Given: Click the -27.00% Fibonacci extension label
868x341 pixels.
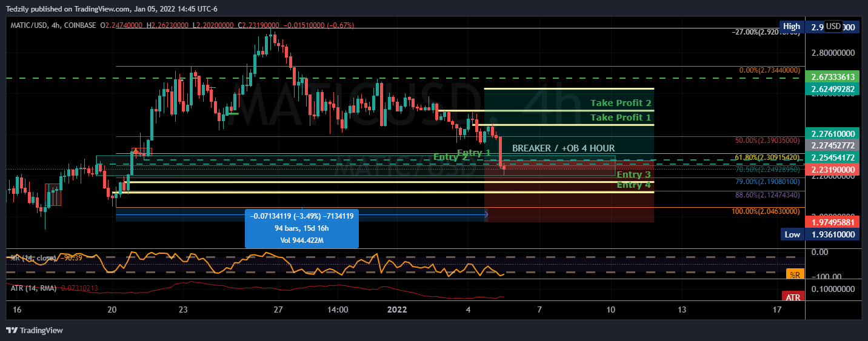Looking at the screenshot, I should point(767,32).
